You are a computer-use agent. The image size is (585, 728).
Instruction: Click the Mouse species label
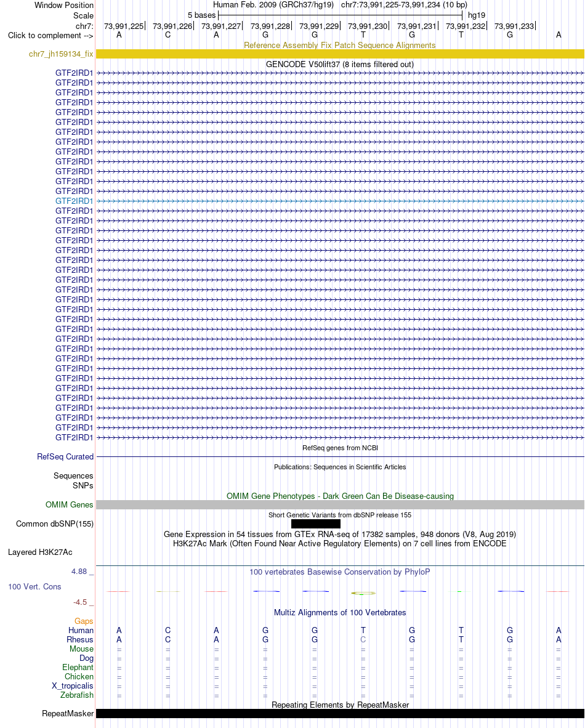click(x=82, y=649)
